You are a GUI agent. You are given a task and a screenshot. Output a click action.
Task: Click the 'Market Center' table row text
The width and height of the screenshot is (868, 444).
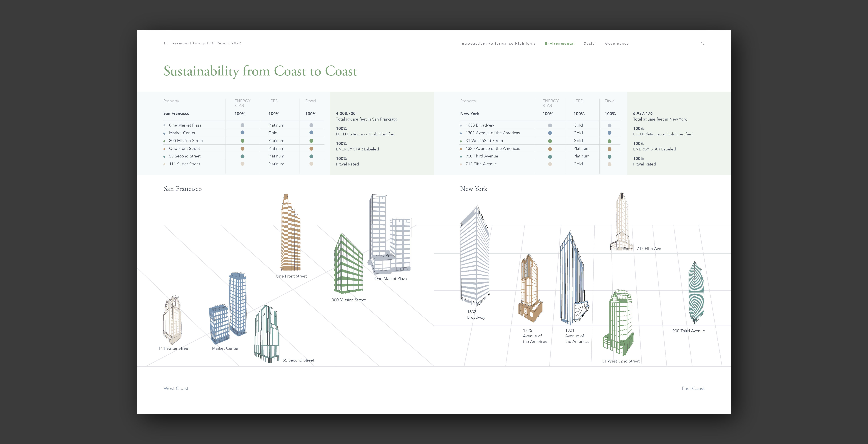pyautogui.click(x=182, y=133)
